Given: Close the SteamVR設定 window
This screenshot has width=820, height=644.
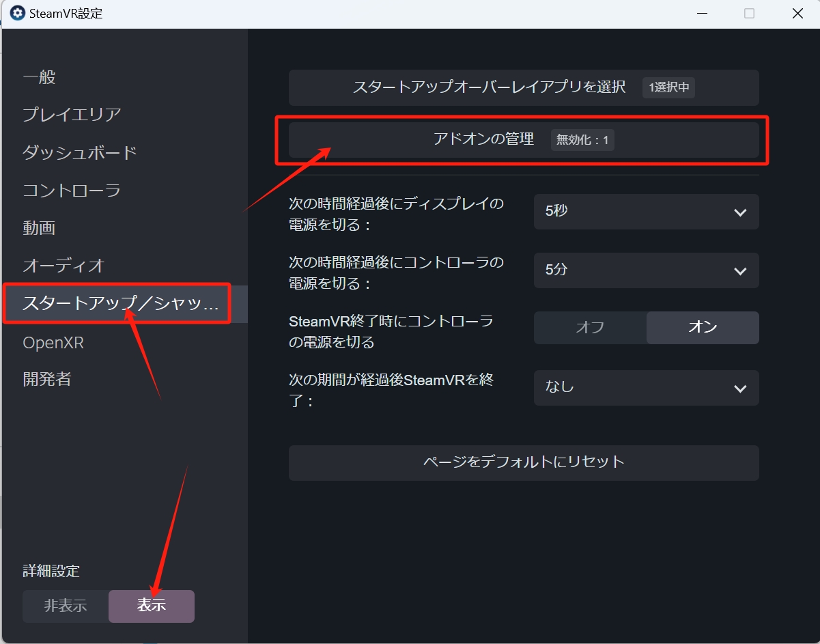Looking at the screenshot, I should coord(797,14).
